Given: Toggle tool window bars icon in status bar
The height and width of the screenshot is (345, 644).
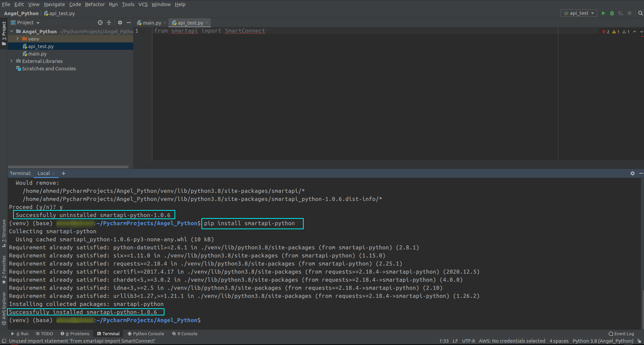Looking at the screenshot, I should point(4,341).
